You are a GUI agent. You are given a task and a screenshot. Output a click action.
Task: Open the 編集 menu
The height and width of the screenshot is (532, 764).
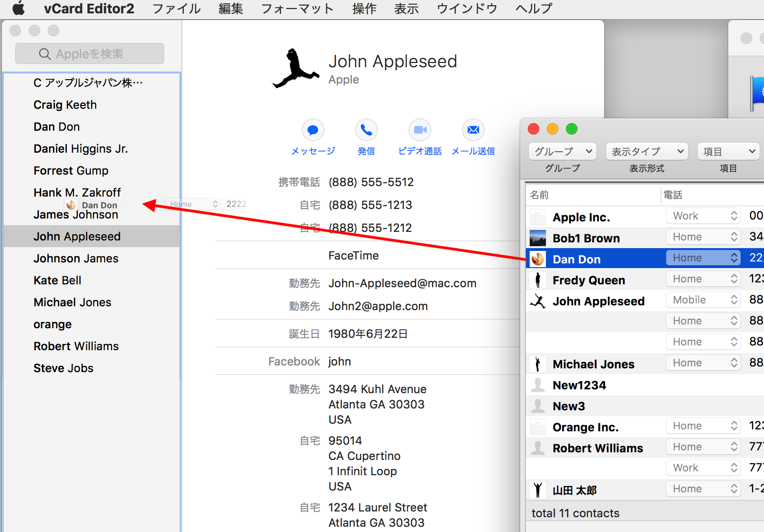231,9
